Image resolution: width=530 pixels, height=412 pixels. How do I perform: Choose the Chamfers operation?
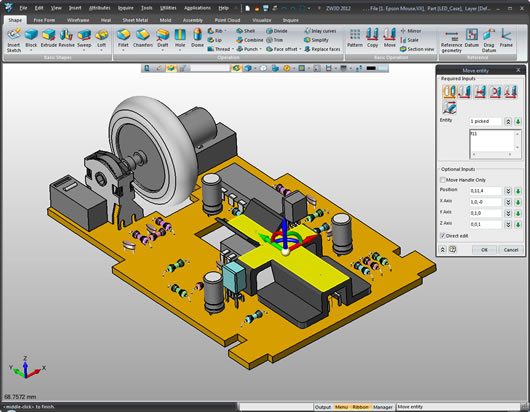point(143,38)
